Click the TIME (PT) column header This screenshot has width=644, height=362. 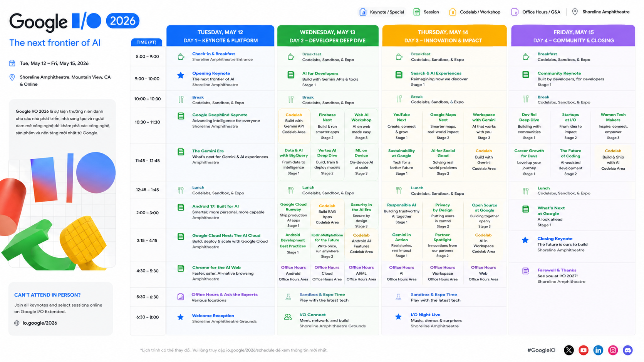(x=146, y=42)
